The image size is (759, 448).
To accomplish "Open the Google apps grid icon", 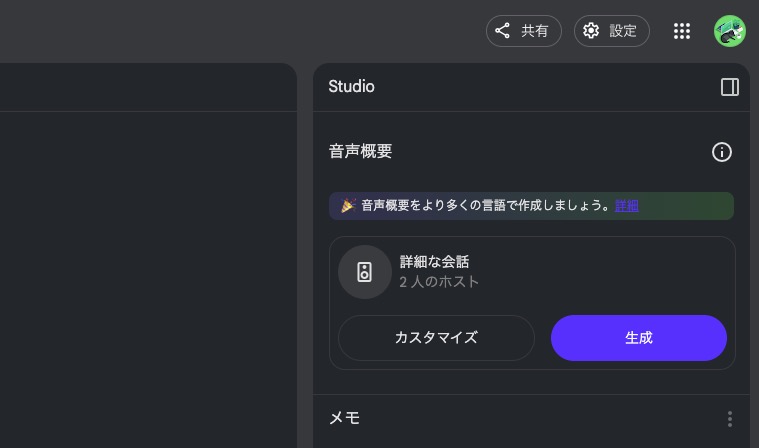I will [682, 31].
